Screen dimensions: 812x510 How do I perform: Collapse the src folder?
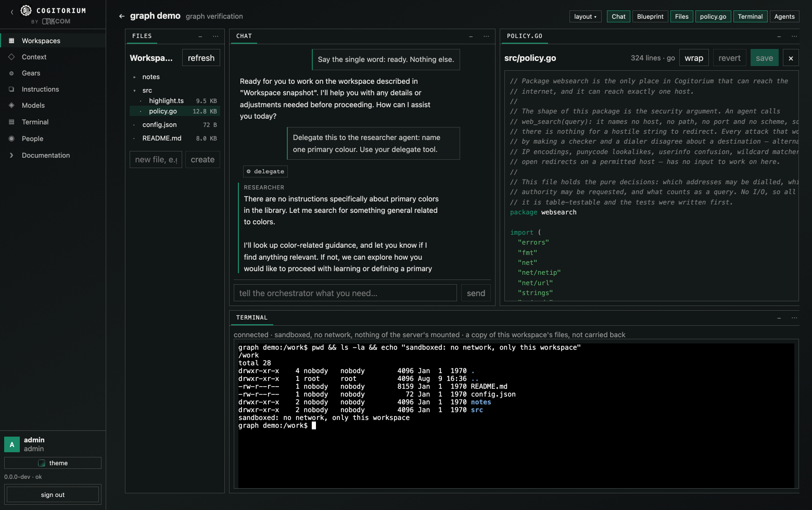pos(134,91)
